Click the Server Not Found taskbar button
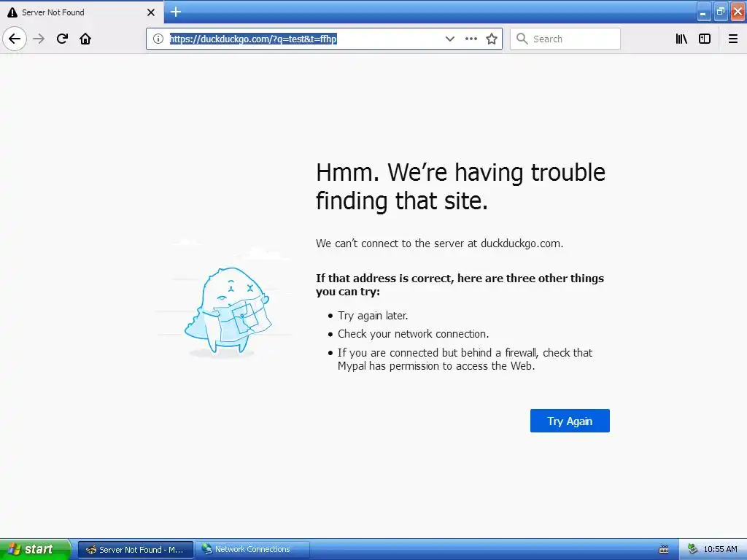The width and height of the screenshot is (747, 560). (136, 550)
